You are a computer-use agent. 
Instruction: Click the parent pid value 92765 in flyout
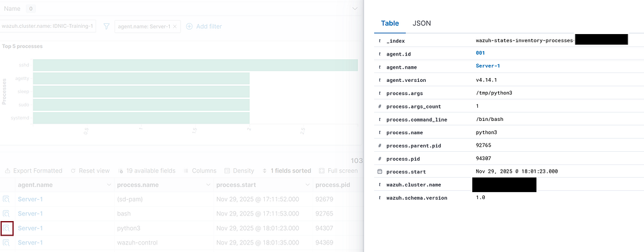pyautogui.click(x=484, y=146)
